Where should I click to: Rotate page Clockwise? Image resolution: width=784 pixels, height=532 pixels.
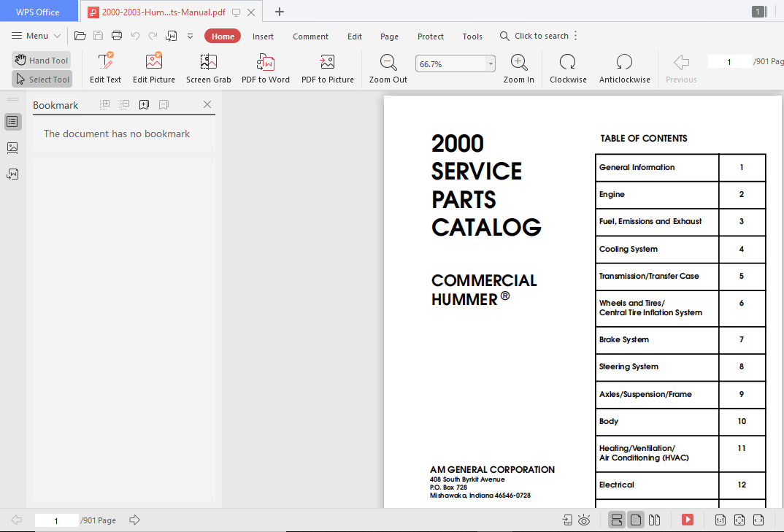click(x=568, y=67)
